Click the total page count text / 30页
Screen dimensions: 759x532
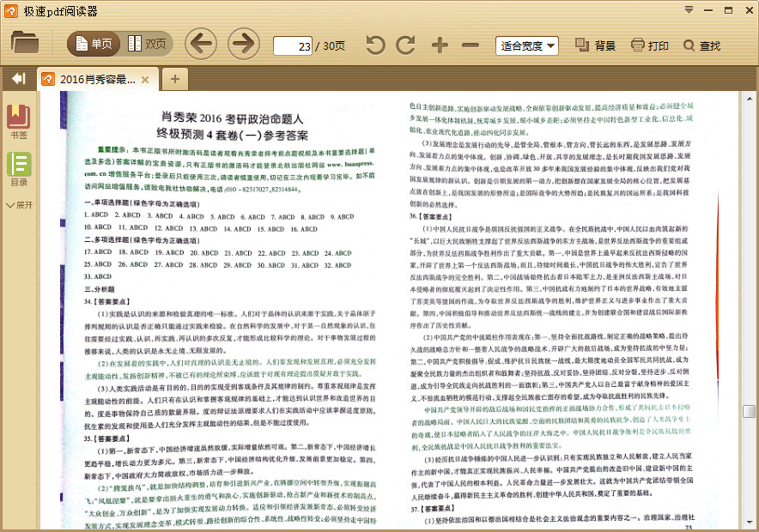click(x=330, y=46)
